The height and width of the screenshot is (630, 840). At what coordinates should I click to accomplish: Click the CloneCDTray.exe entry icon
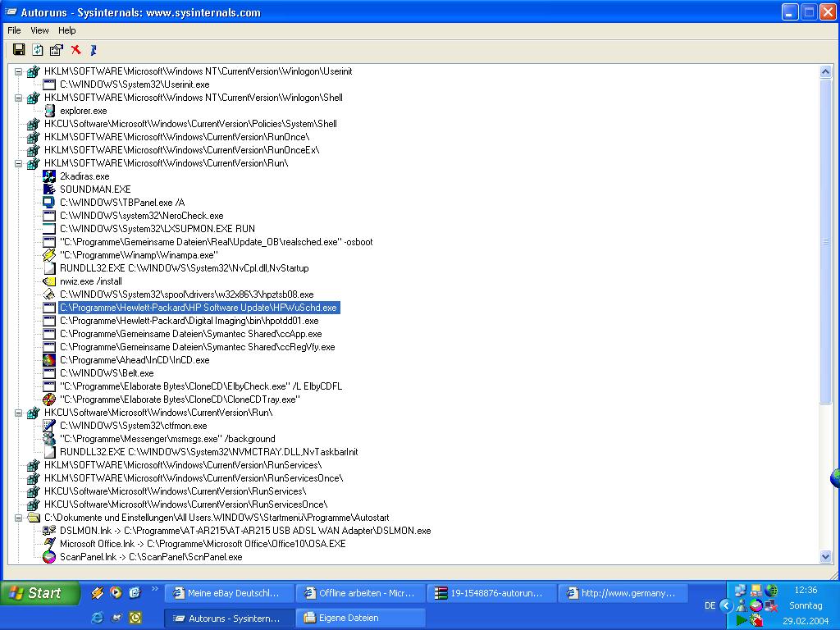(x=49, y=399)
